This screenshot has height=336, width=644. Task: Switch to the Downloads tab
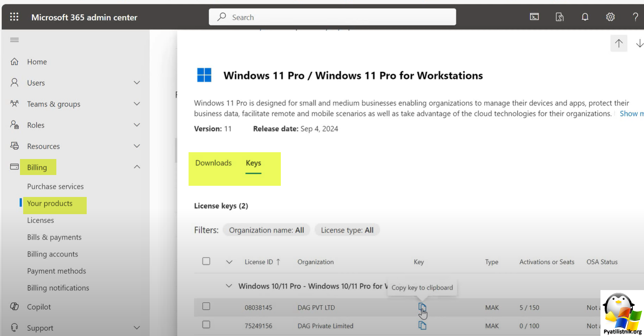pyautogui.click(x=213, y=163)
